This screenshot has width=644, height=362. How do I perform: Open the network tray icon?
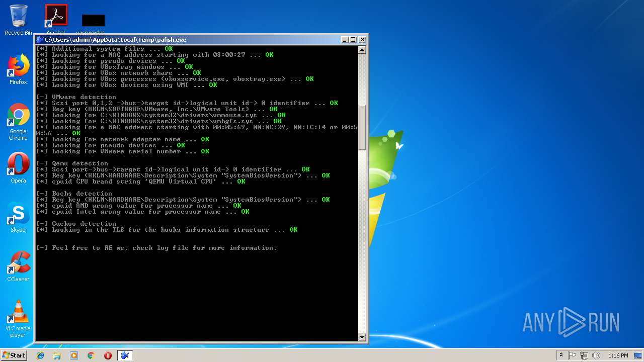tap(584, 355)
